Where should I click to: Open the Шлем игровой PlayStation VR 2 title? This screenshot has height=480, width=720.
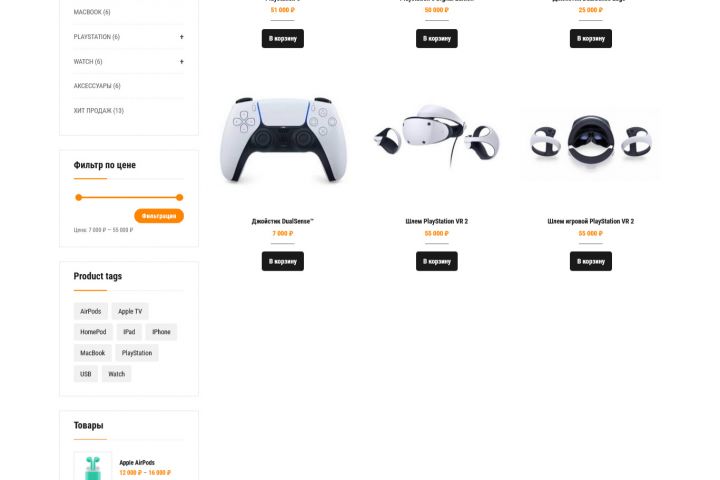[591, 221]
